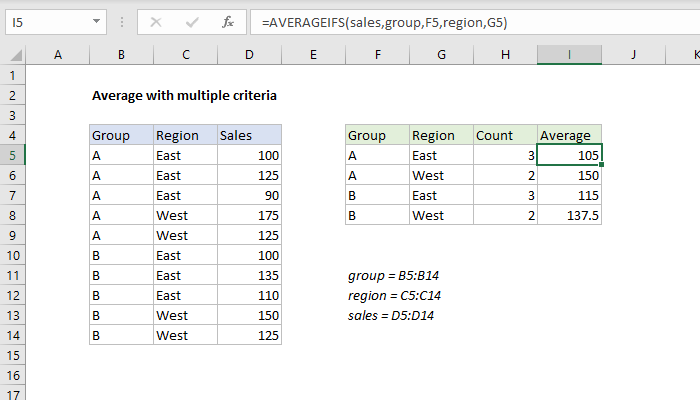
Task: Click in the formula bar AVERAGEIFS text
Action: click(383, 20)
